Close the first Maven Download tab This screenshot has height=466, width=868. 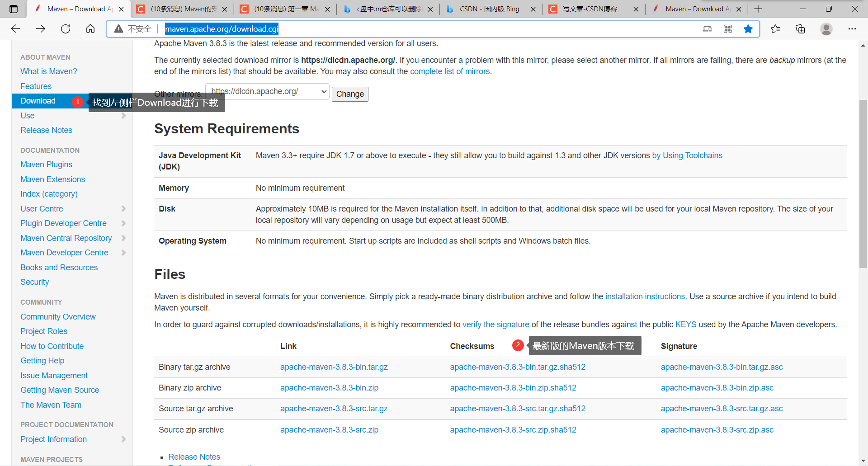coord(121,9)
